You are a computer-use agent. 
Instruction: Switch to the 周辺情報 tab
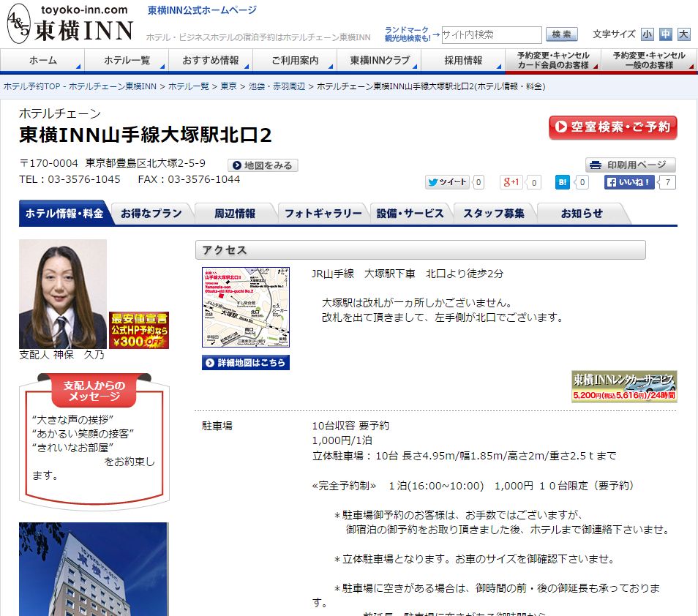pyautogui.click(x=235, y=214)
